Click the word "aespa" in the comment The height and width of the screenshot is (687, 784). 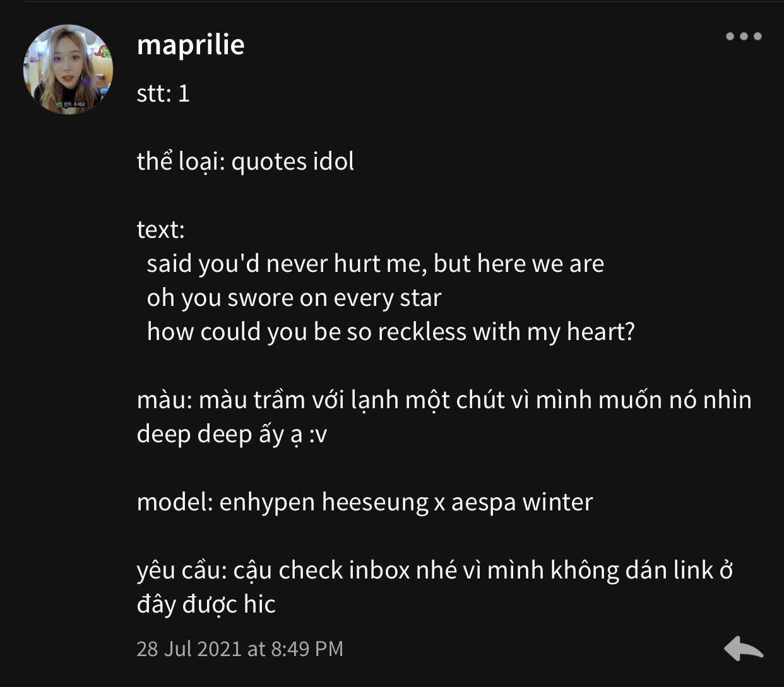click(483, 502)
